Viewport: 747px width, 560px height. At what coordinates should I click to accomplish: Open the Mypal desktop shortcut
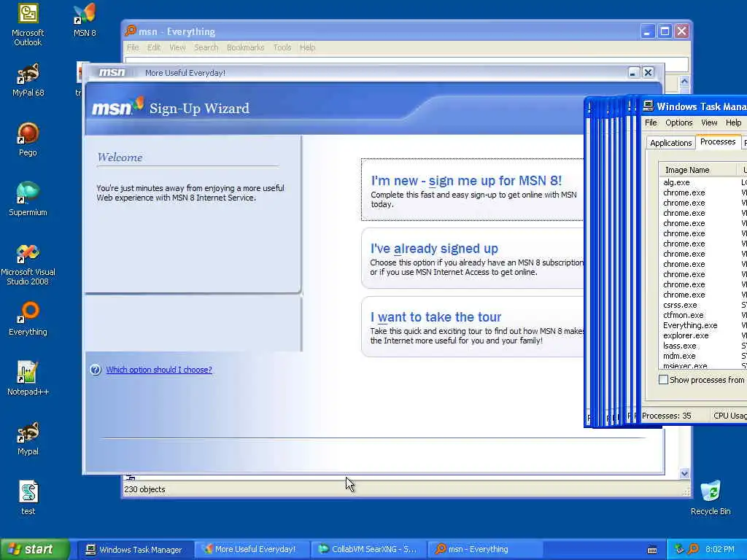pyautogui.click(x=28, y=438)
